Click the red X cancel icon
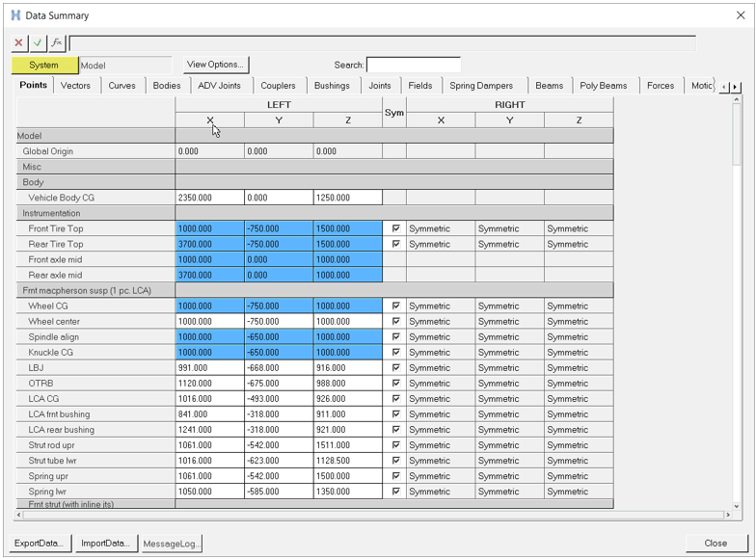This screenshot has width=756, height=559. (x=18, y=42)
